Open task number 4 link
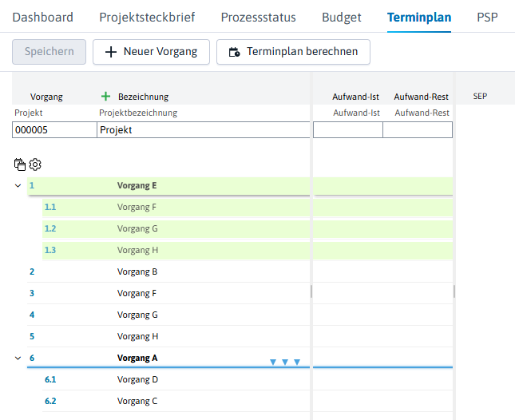 point(32,315)
